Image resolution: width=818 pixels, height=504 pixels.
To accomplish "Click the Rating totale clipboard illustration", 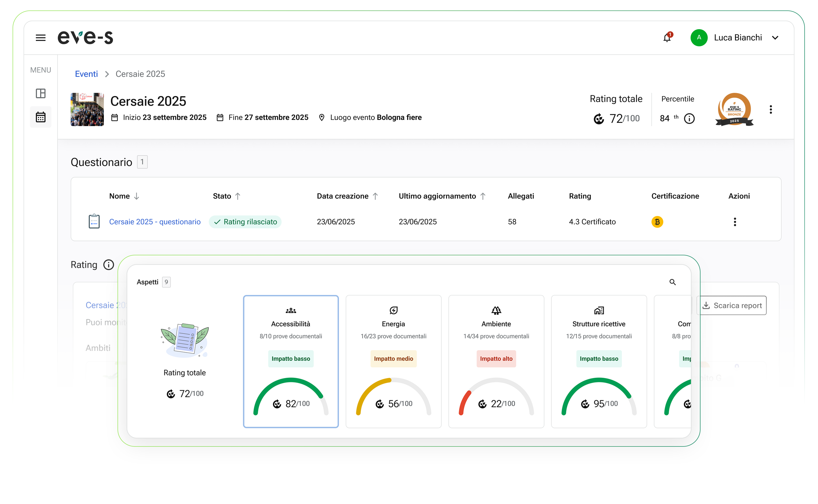I will pyautogui.click(x=185, y=340).
